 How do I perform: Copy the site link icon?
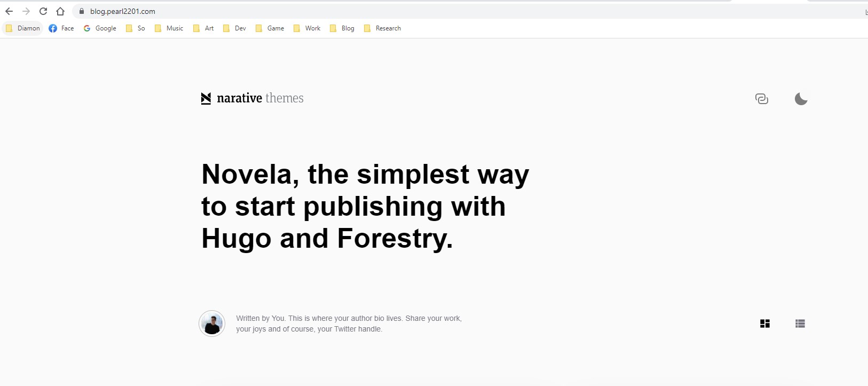point(762,99)
